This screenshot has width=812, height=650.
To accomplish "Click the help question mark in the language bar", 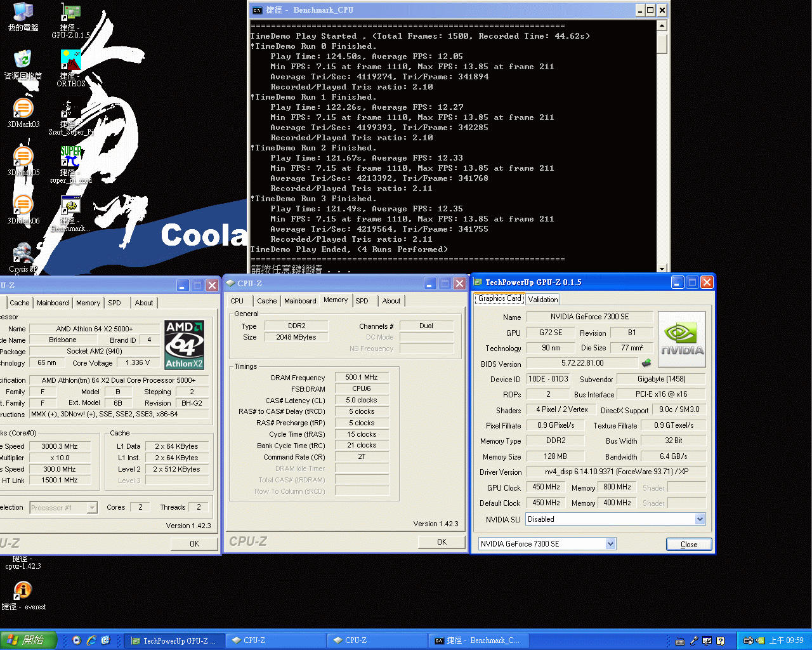I will [x=721, y=641].
